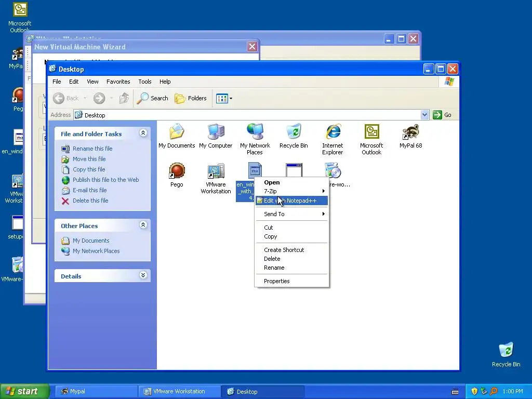Choose Cut from context menu
Image resolution: width=532 pixels, height=399 pixels.
click(292, 228)
